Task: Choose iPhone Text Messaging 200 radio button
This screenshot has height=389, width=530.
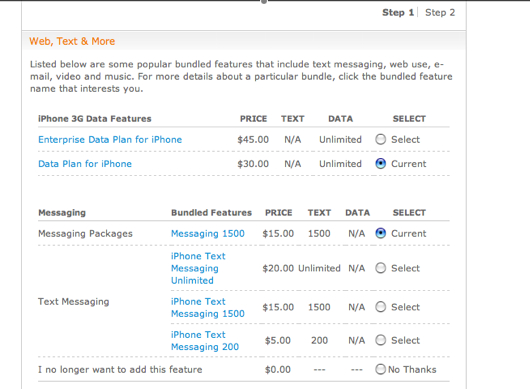Action: pyautogui.click(x=380, y=340)
